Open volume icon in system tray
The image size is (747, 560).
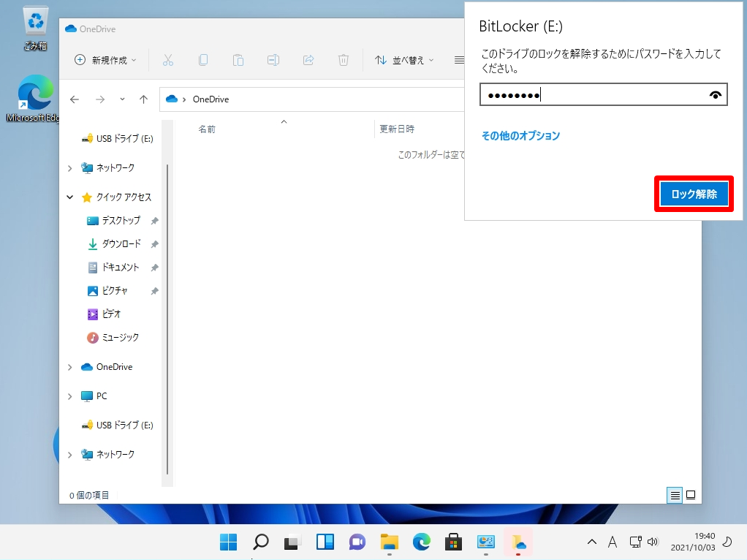653,542
